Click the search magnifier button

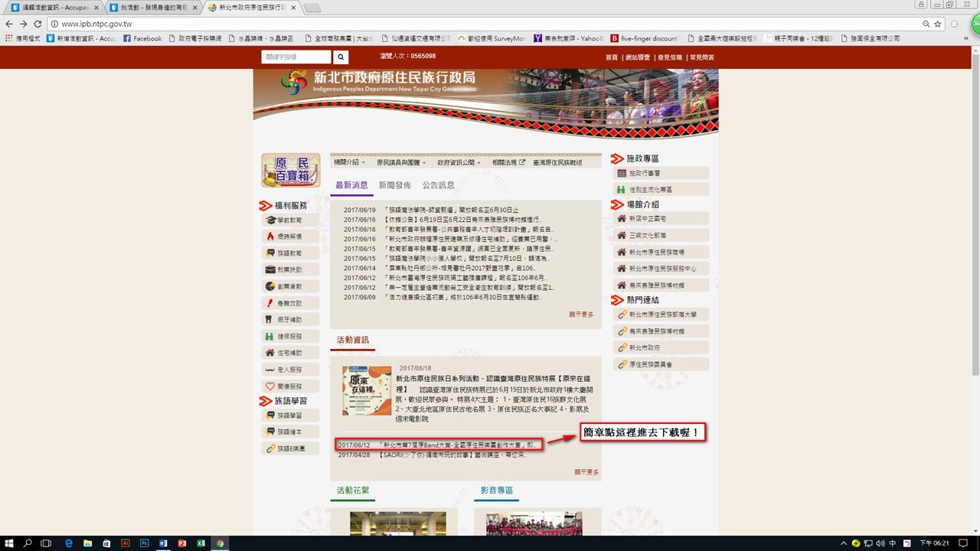pos(341,57)
